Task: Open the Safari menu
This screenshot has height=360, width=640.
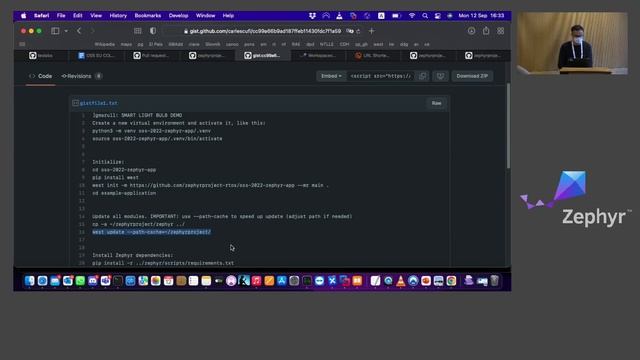Action: (x=41, y=16)
